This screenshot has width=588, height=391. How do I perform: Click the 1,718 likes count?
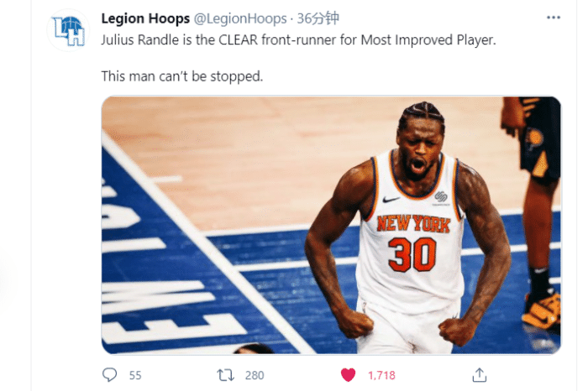pyautogui.click(x=381, y=375)
